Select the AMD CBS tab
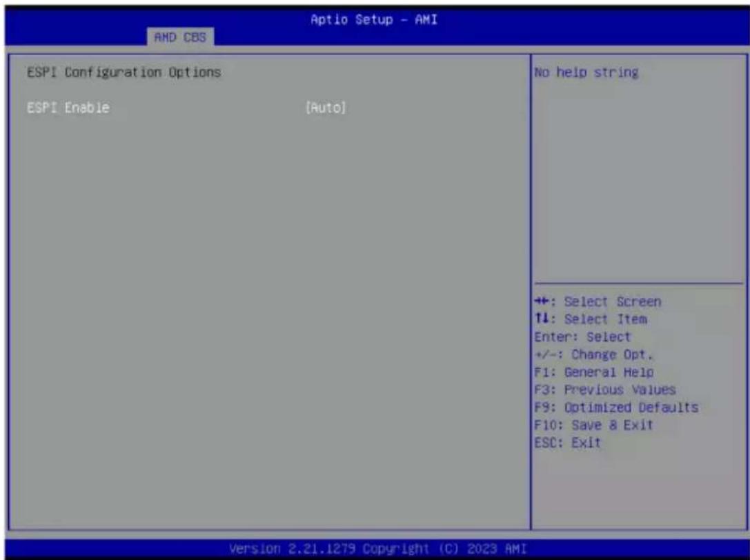750x560 pixels. point(180,37)
